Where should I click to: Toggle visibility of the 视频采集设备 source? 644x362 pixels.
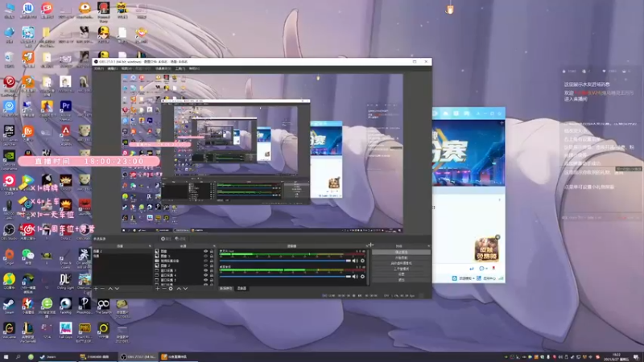(x=206, y=261)
